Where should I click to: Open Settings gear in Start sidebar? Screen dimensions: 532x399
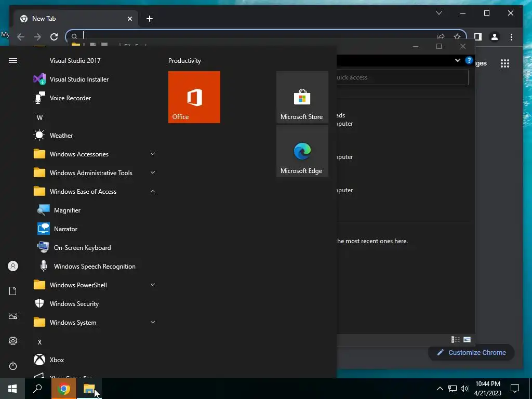point(13,341)
